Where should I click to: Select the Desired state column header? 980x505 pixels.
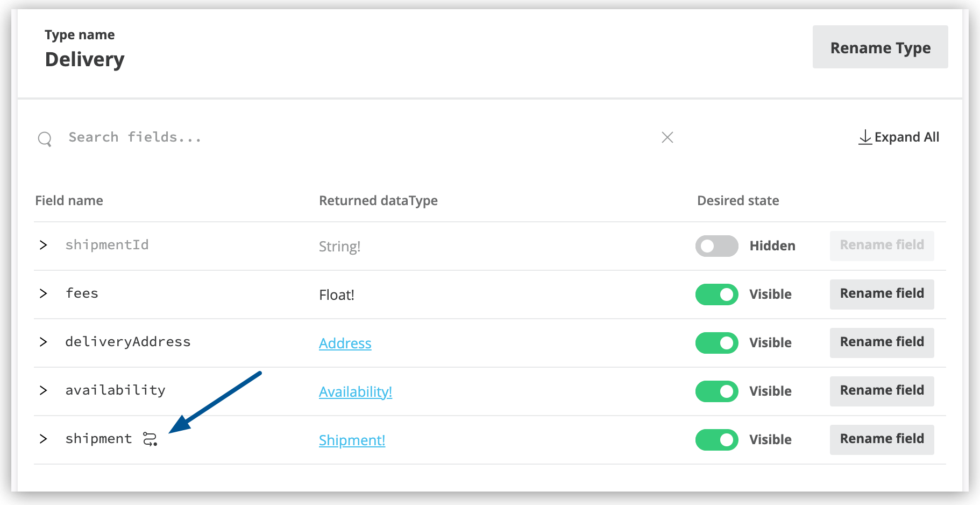click(x=738, y=200)
